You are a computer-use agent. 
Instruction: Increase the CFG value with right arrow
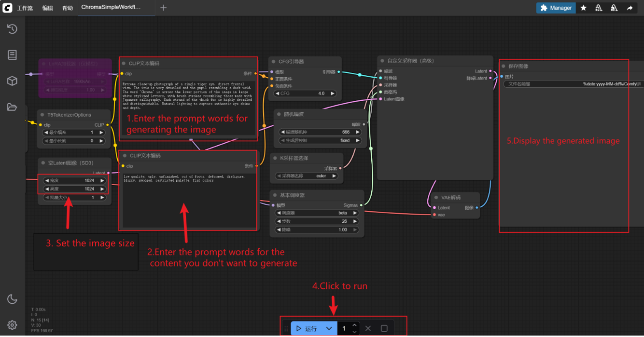click(333, 94)
